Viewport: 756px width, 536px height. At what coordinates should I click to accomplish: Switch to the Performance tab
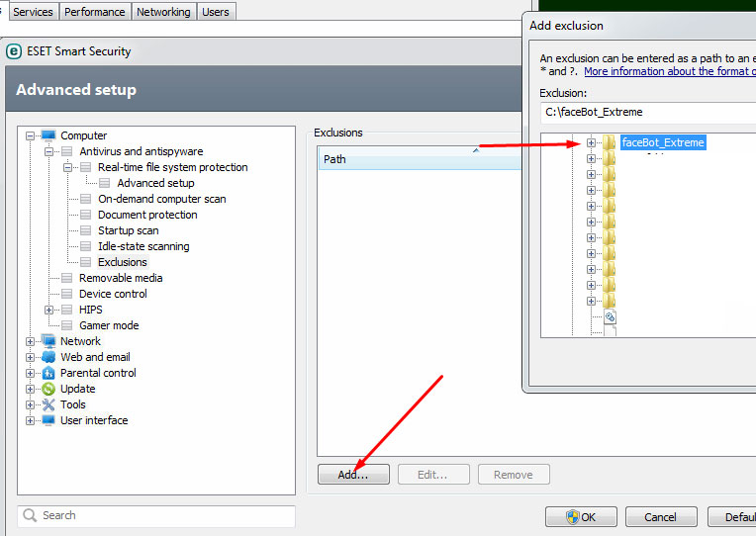[x=95, y=12]
